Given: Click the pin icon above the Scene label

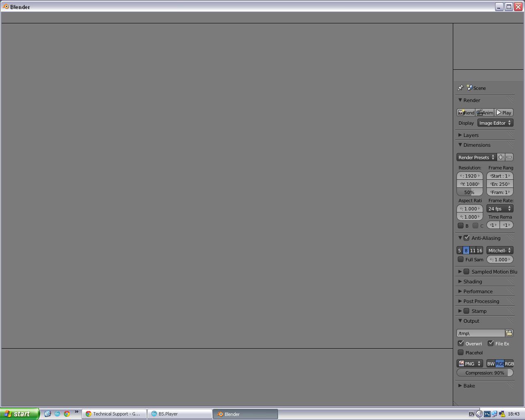Looking at the screenshot, I should coord(461,88).
